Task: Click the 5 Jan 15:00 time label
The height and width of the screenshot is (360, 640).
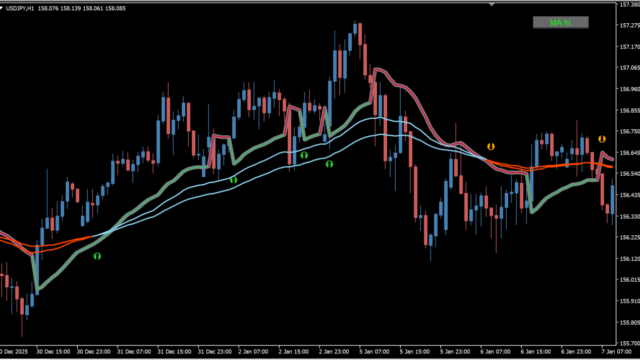Action: 415,351
